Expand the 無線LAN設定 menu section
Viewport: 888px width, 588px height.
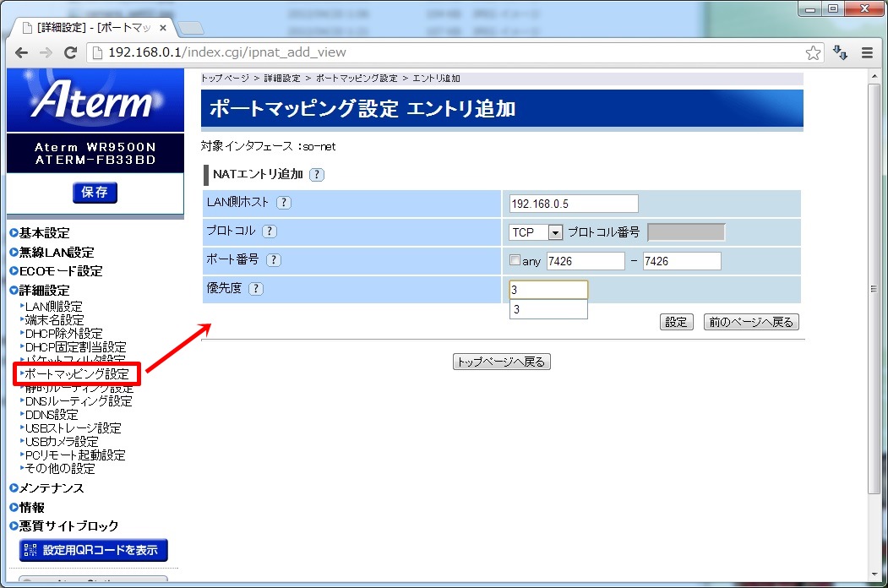click(x=52, y=252)
